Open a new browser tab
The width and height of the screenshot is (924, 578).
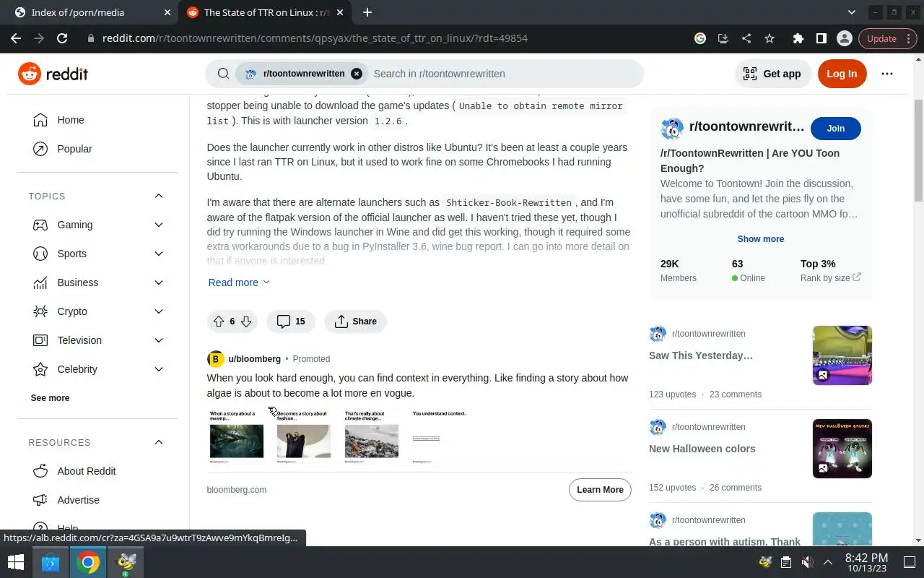pos(367,12)
